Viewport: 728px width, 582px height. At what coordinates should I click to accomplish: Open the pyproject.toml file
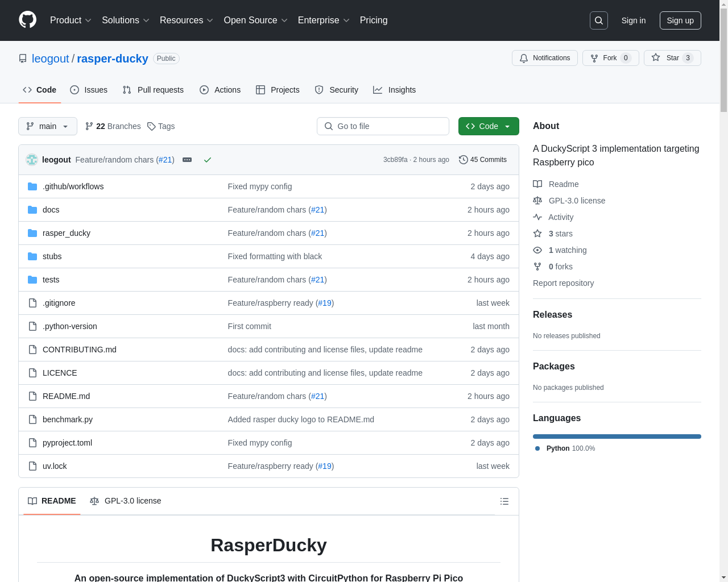tap(67, 443)
